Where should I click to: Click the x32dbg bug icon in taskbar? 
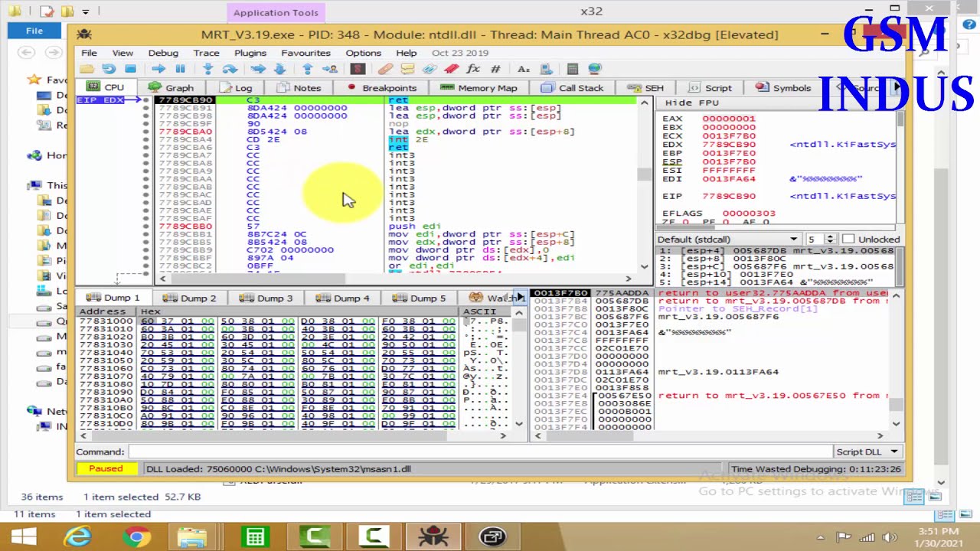tap(433, 536)
